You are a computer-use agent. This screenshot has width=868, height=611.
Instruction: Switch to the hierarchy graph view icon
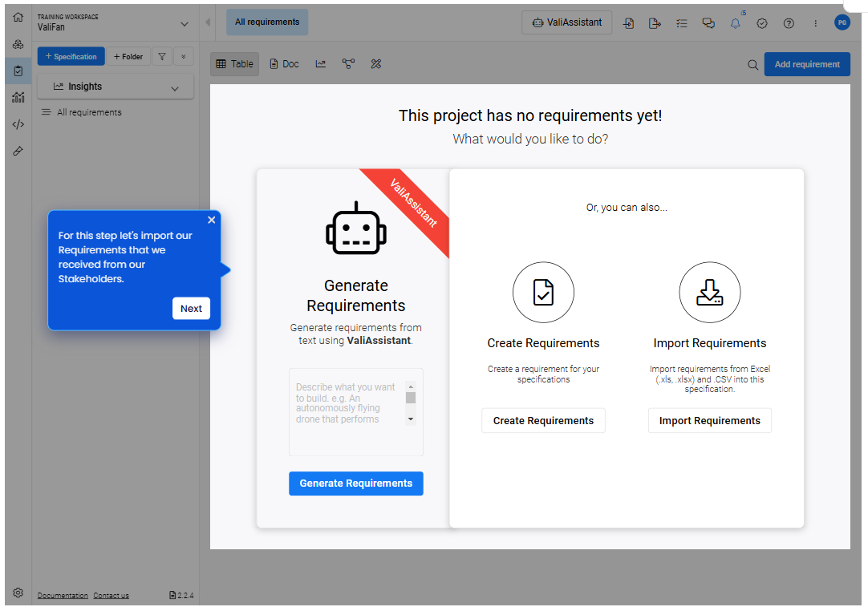tap(348, 64)
